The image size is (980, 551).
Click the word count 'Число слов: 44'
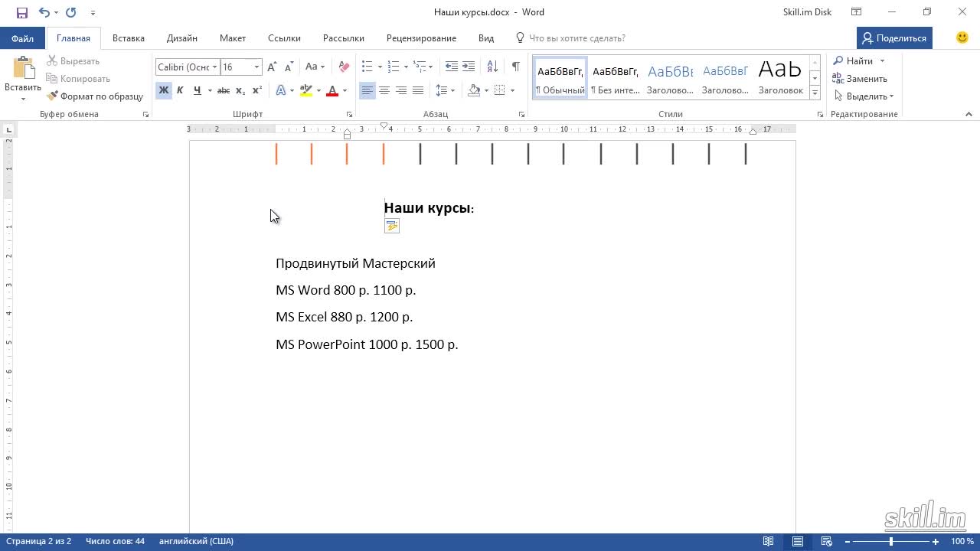tap(115, 542)
